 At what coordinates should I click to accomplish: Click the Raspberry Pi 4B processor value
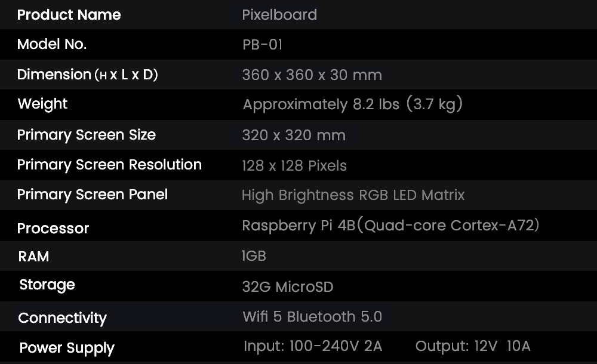click(390, 226)
